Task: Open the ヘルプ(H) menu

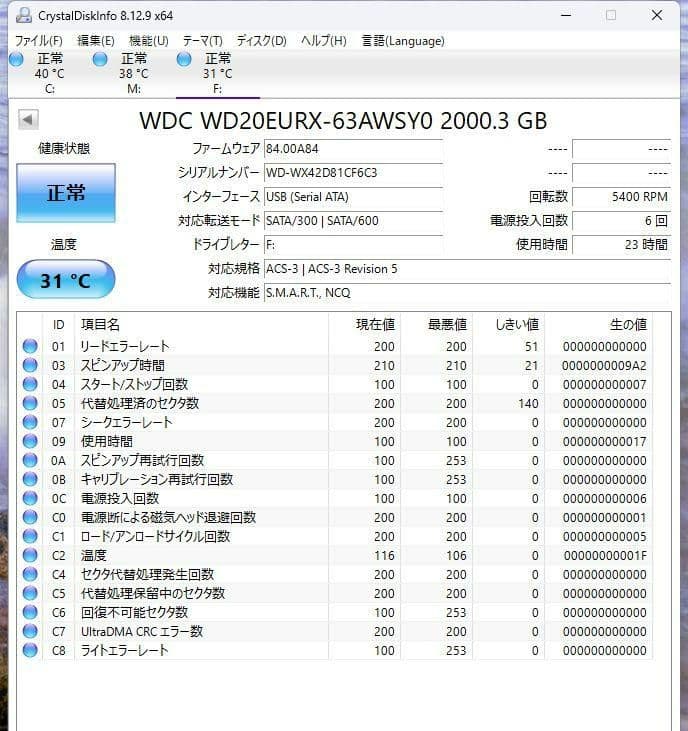Action: pyautogui.click(x=324, y=41)
